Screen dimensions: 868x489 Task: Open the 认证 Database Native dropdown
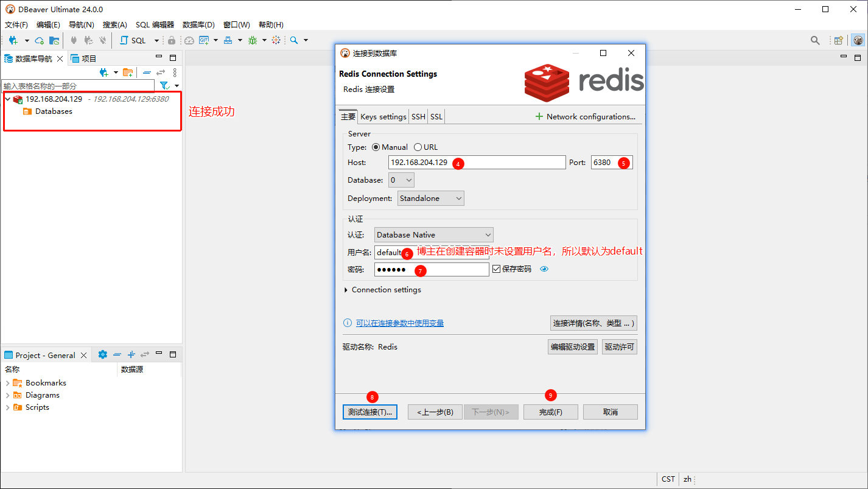coord(434,235)
